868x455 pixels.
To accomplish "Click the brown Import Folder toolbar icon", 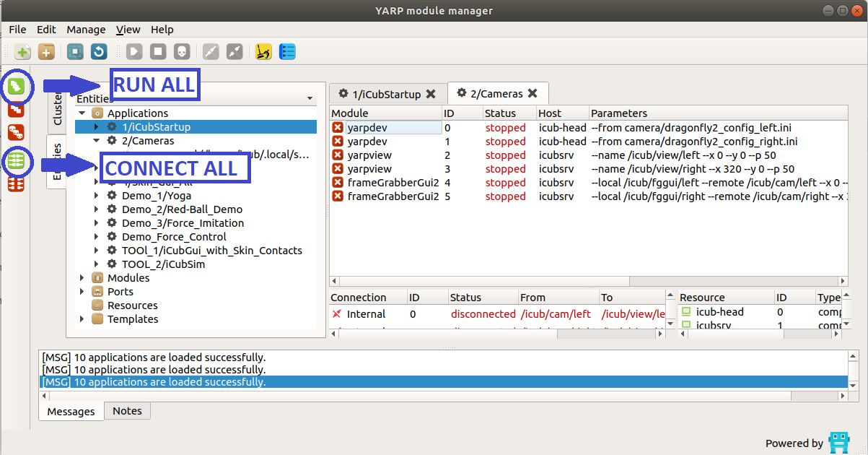I will (46, 52).
